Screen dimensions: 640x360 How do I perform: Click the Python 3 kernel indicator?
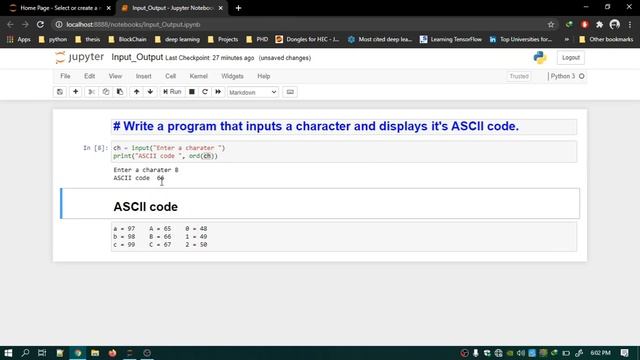(x=567, y=76)
